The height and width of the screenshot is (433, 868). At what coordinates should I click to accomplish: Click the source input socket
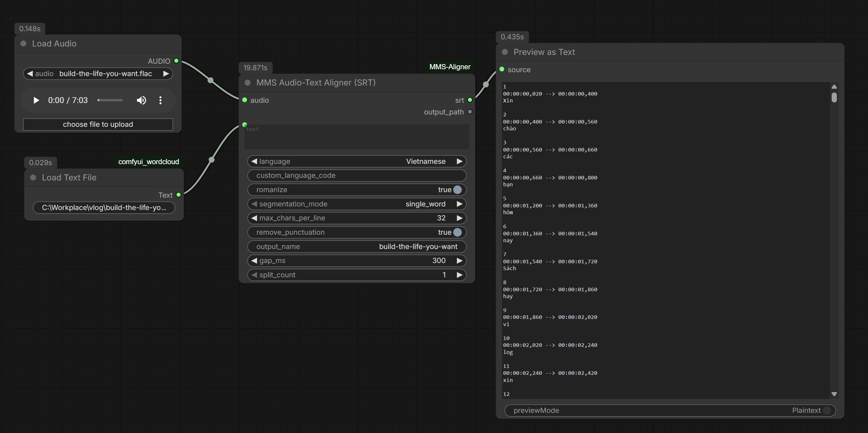click(x=502, y=70)
